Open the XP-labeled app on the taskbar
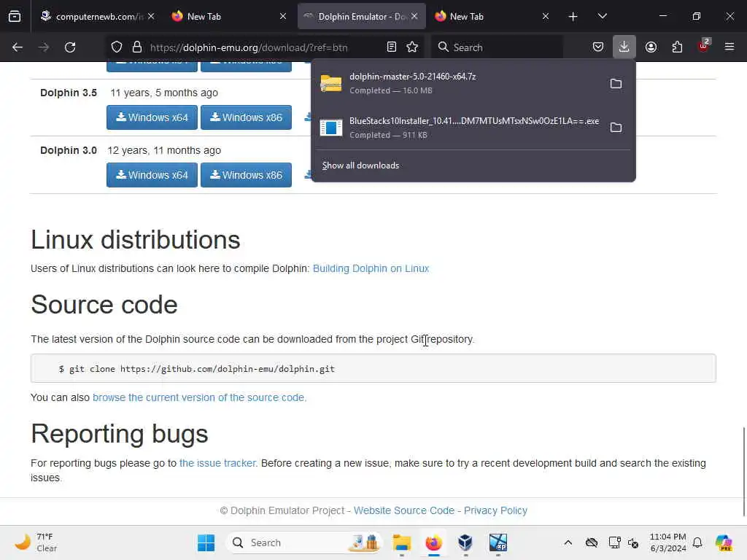The width and height of the screenshot is (747, 560). tap(498, 542)
